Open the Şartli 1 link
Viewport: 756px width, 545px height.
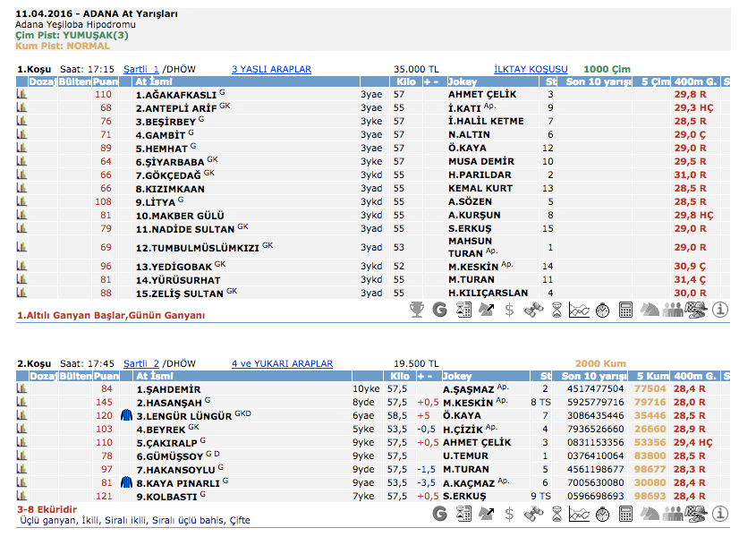140,69
